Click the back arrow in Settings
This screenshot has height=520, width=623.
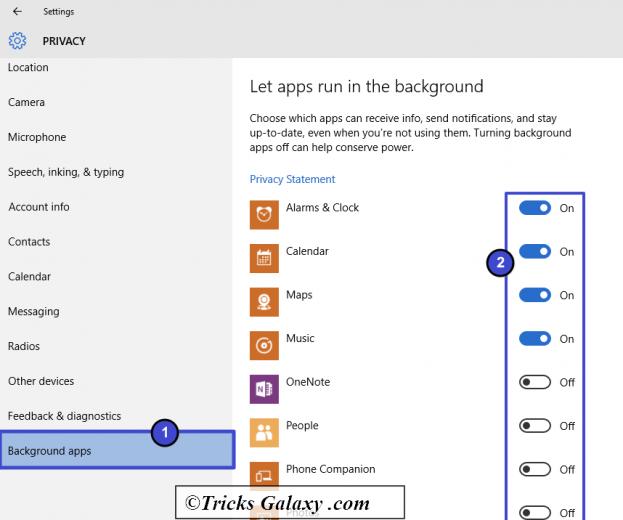(17, 12)
